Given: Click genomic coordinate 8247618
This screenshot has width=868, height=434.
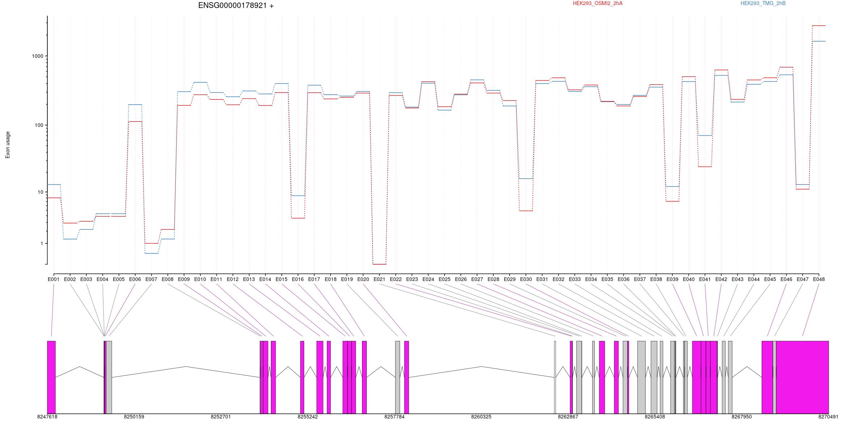Looking at the screenshot, I should (47, 417).
